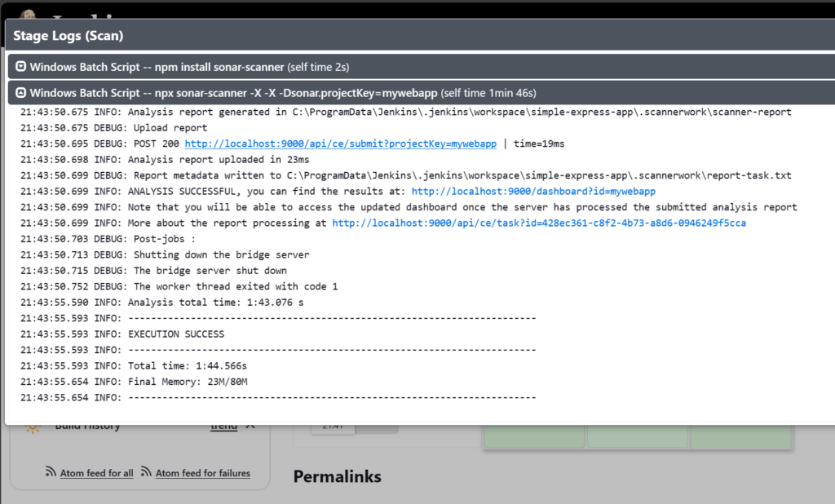The width and height of the screenshot is (835, 504).
Task: Click the Jenkins logo icon at top left
Action: click(28, 15)
